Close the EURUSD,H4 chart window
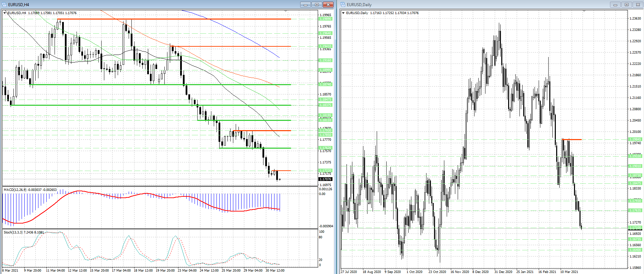The width and height of the screenshot is (644, 274). pos(328,4)
